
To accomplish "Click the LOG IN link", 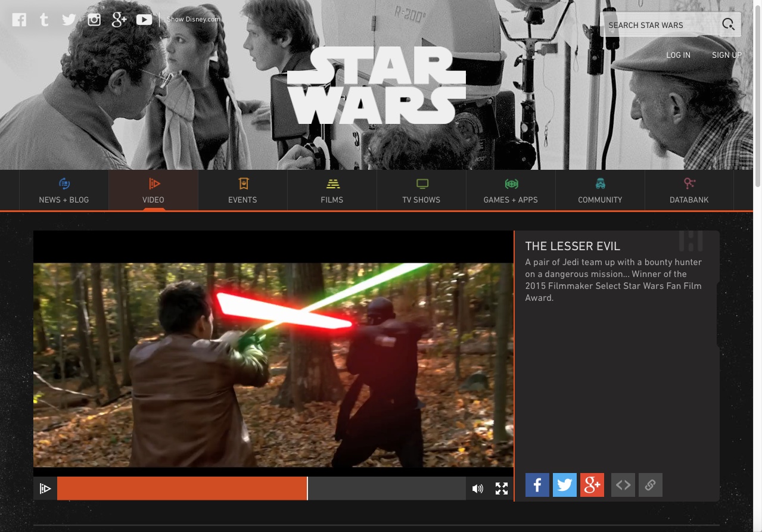I will 678,55.
